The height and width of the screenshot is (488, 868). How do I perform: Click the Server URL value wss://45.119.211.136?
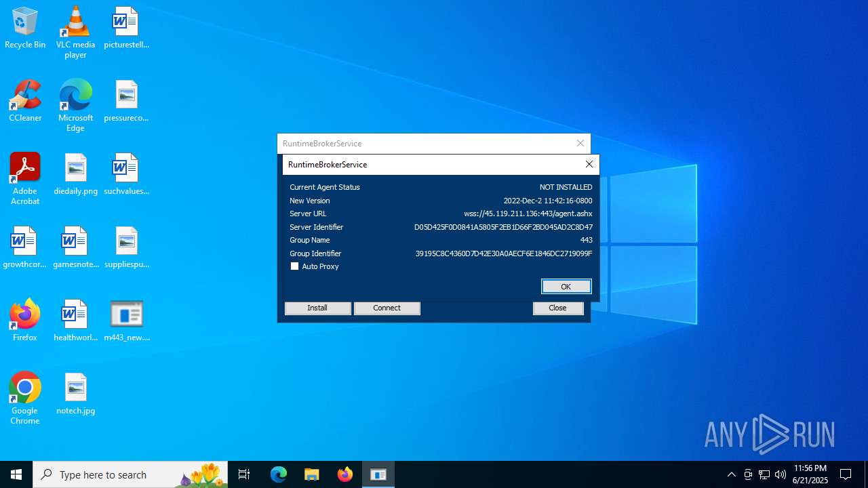click(528, 213)
